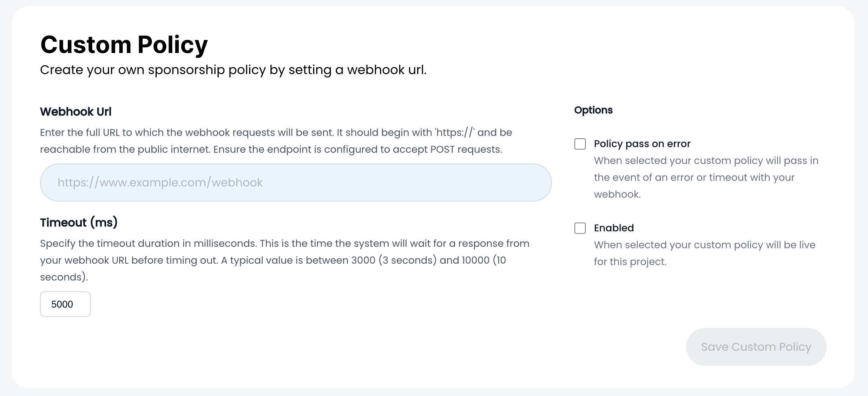
Task: Click the 'https://www.example.com/webhook' placeholder text
Action: coord(160,183)
